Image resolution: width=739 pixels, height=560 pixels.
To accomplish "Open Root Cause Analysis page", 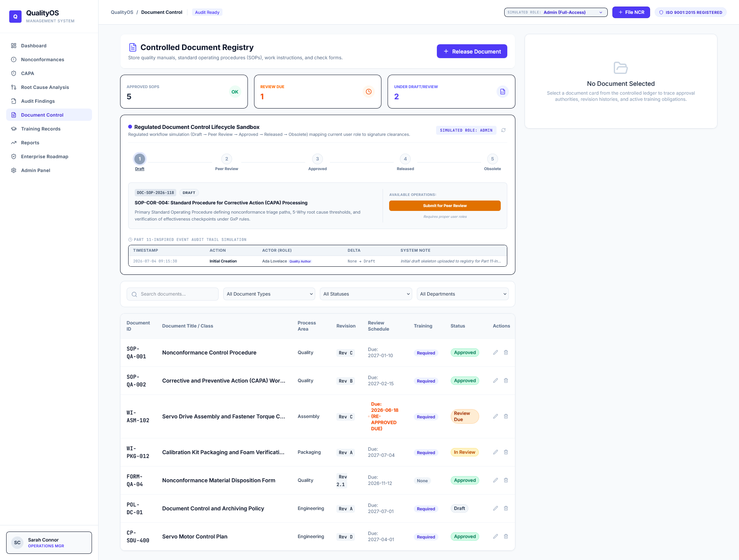I will coord(49,87).
